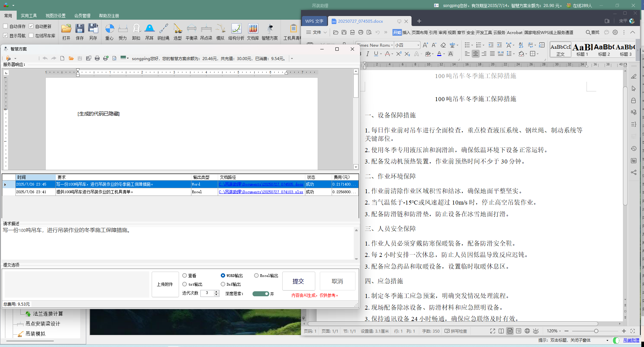Viewport: 644px width, 347px height.
Task: Click superscript button in WPS ribbon
Action: point(399,54)
